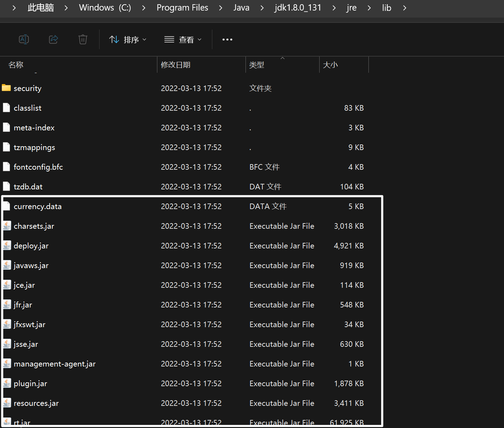The width and height of the screenshot is (504, 428).
Task: Select the file name plugin.jar
Action: [x=30, y=383]
